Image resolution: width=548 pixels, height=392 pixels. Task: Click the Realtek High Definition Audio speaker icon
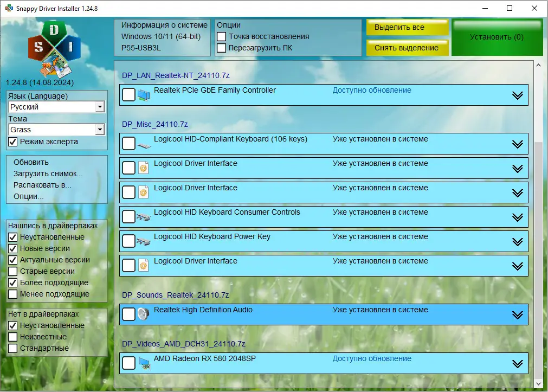[x=144, y=314]
